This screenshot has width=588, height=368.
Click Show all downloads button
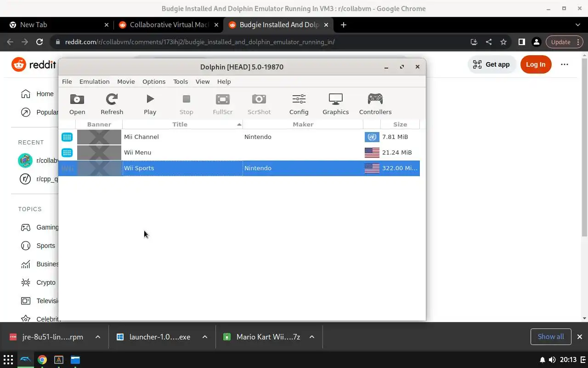point(551,337)
